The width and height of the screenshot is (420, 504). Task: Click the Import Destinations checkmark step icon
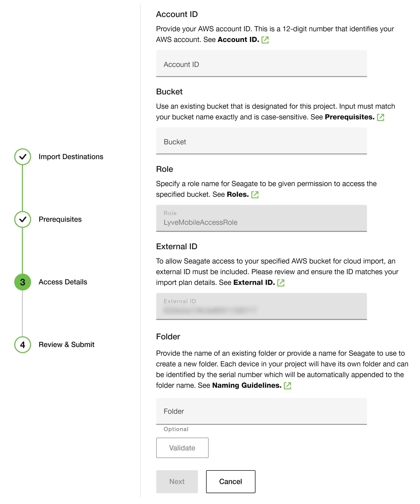[23, 157]
